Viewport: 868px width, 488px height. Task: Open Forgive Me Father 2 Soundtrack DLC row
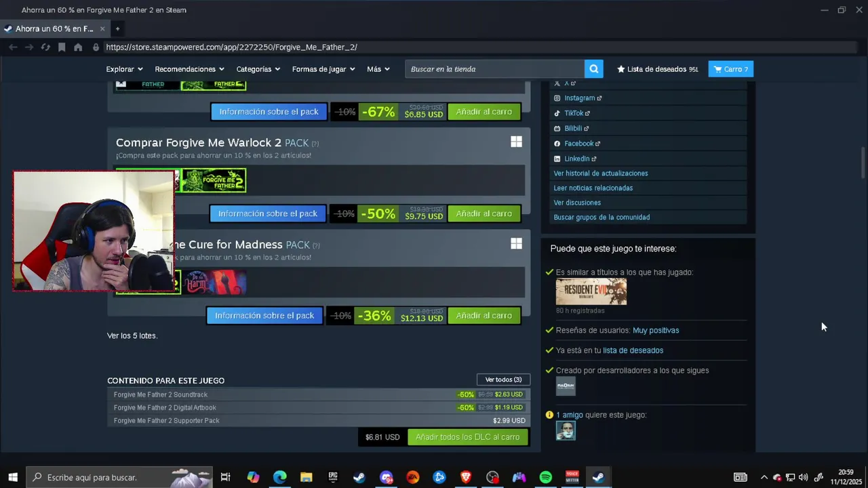pos(317,394)
